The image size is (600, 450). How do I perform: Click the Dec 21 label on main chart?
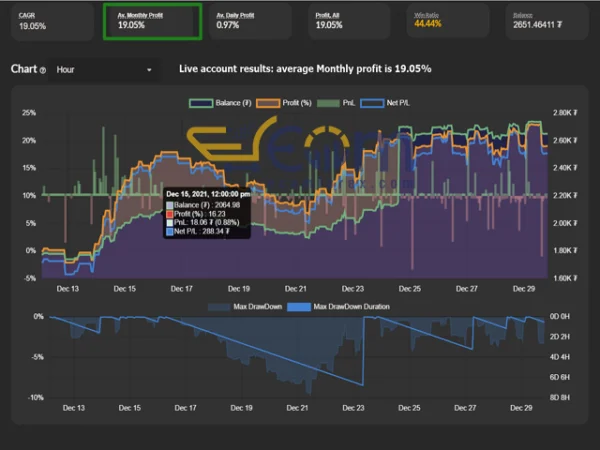point(295,288)
